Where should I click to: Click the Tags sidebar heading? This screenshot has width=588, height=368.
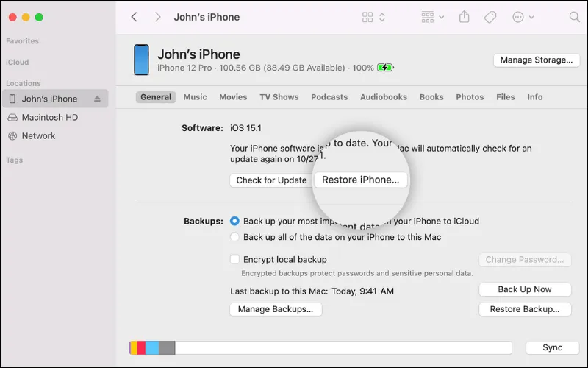click(14, 160)
